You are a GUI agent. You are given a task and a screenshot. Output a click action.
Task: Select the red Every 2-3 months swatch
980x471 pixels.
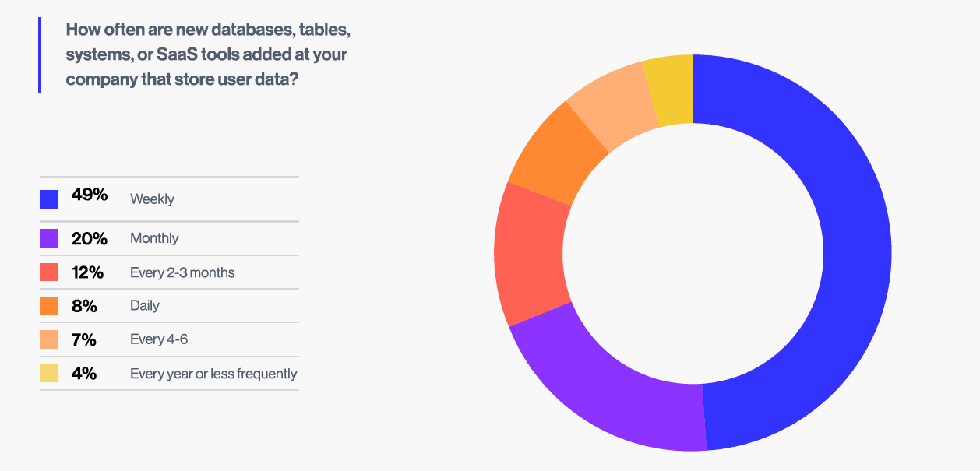click(x=48, y=272)
